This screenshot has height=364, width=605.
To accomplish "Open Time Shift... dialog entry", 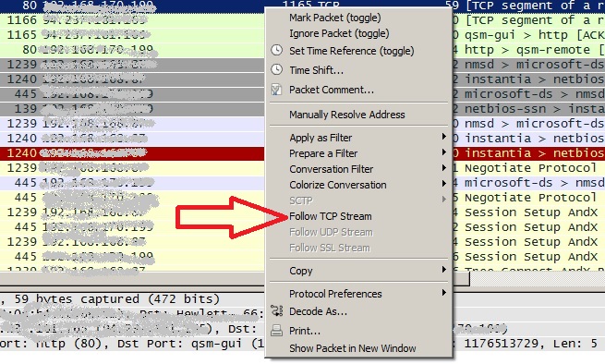I will click(317, 70).
